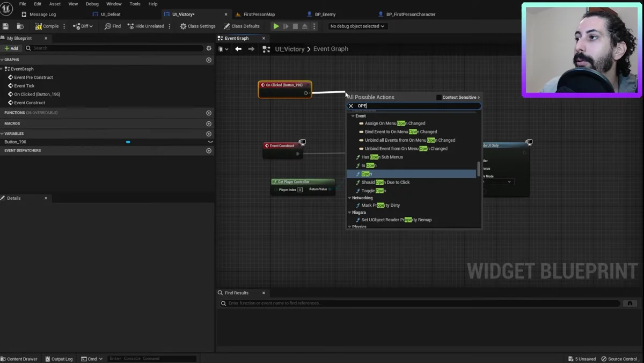Collapse the EventGraph tree item
644x363 pixels.
tap(2, 69)
